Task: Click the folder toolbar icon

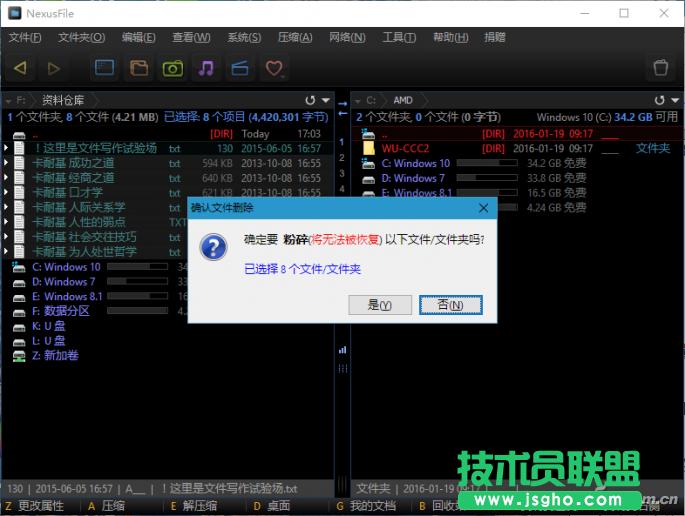Action: pos(139,68)
